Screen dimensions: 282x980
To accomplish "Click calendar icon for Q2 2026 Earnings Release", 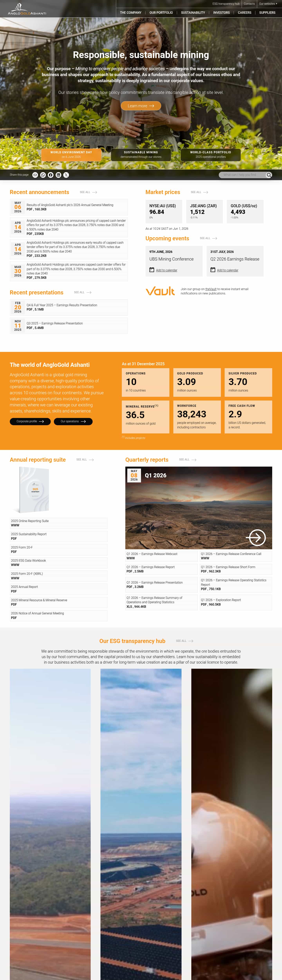I will tap(213, 270).
